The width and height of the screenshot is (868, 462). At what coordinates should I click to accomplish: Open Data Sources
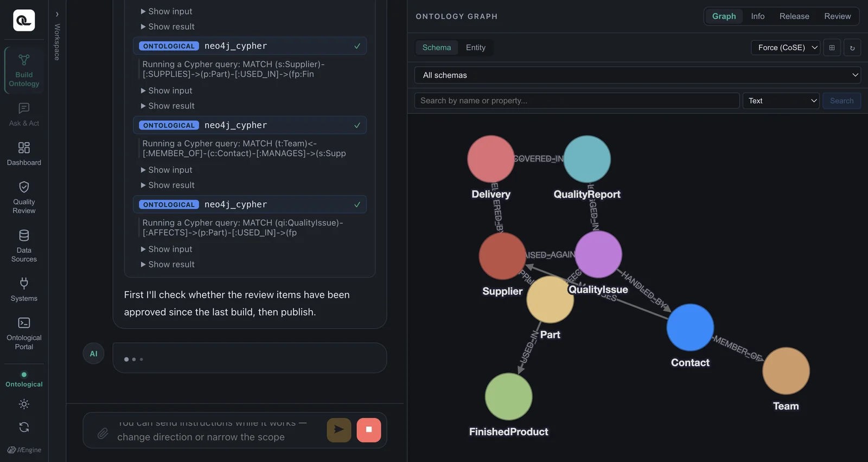(x=24, y=246)
